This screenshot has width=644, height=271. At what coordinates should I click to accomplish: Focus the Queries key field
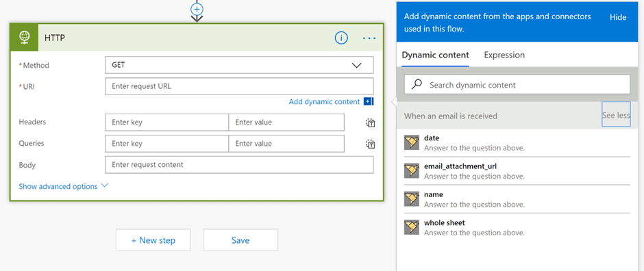pyautogui.click(x=166, y=144)
